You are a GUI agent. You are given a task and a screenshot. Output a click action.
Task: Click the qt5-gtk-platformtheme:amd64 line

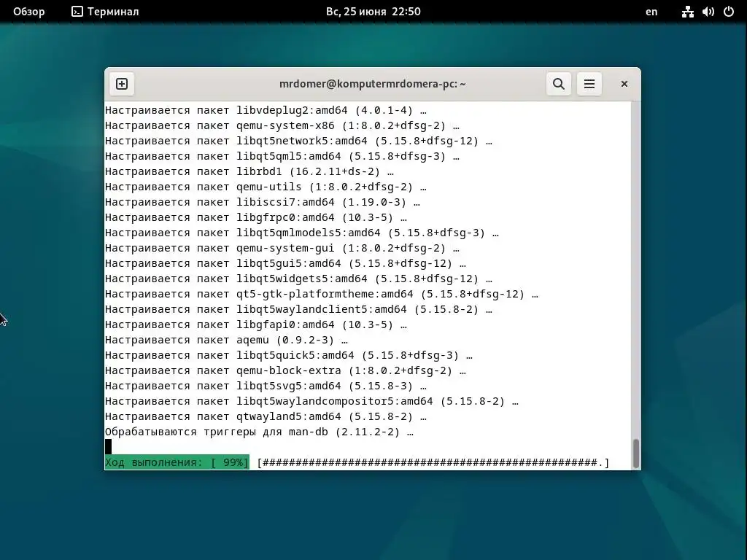[322, 294]
